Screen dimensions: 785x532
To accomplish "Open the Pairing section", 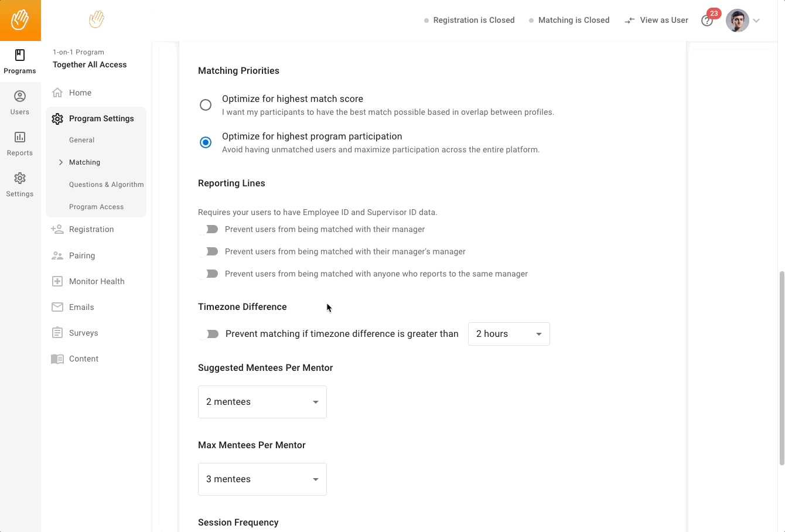I will pos(82,255).
